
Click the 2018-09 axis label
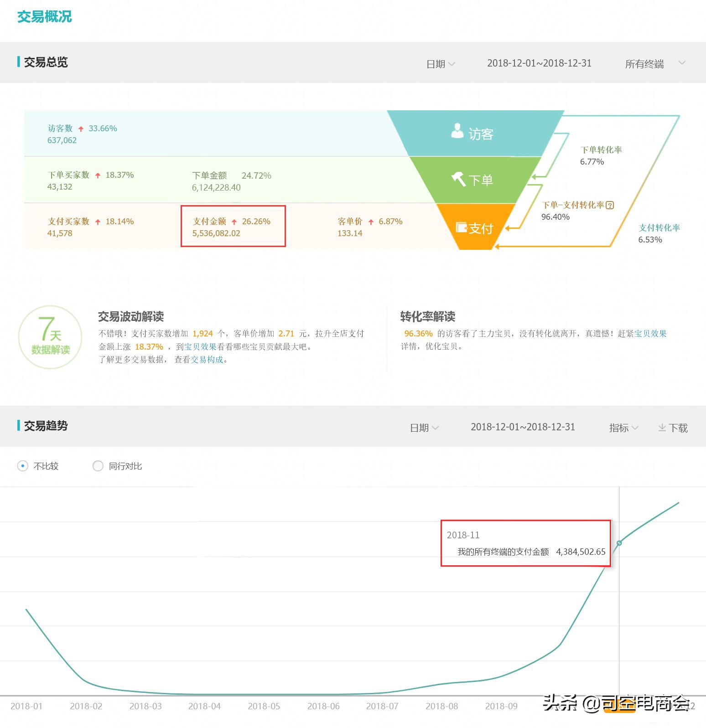[x=501, y=706]
